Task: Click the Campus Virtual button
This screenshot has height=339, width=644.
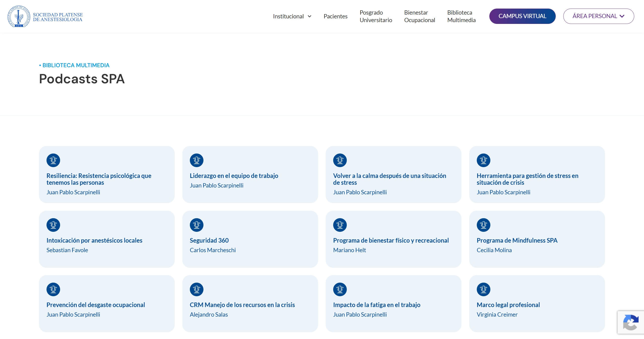Action: pos(522,16)
